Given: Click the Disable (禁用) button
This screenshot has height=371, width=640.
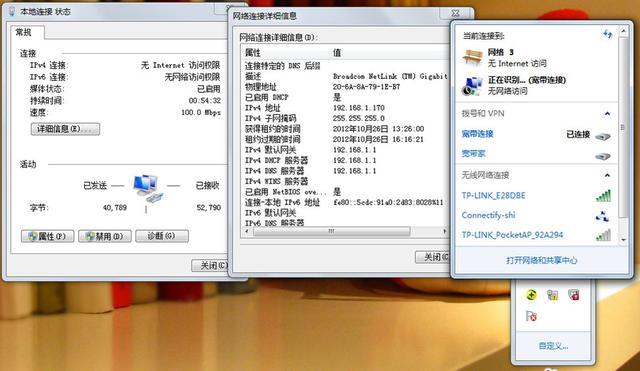Looking at the screenshot, I should coord(104,236).
